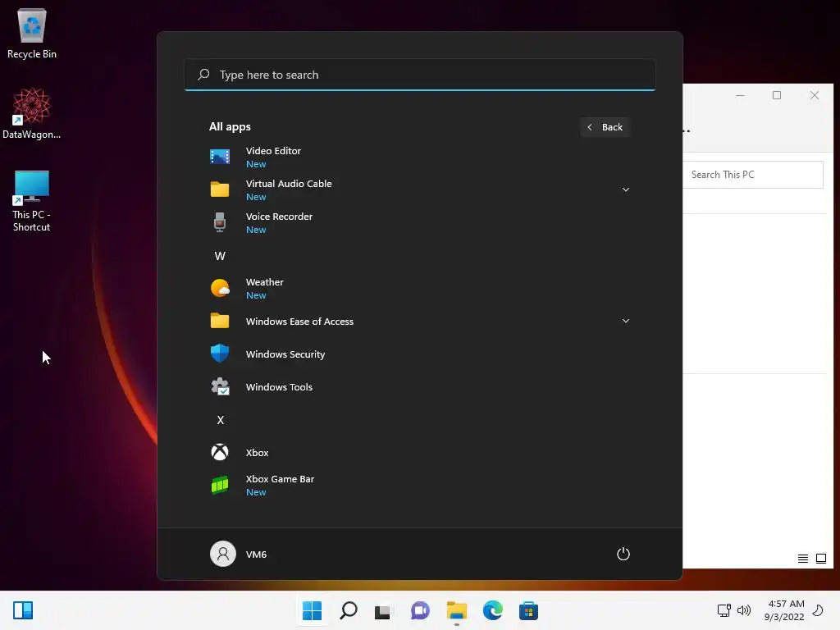
Task: Click the Windows Tools label
Action: click(x=279, y=387)
